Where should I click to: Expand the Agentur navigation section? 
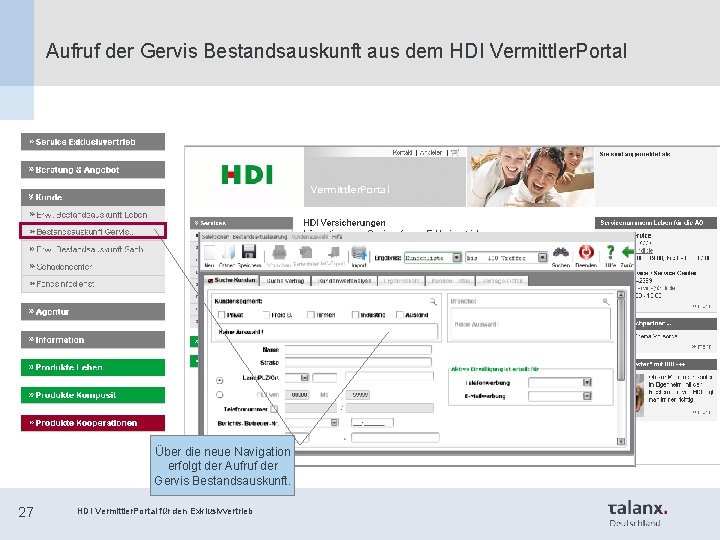pyautogui.click(x=93, y=312)
